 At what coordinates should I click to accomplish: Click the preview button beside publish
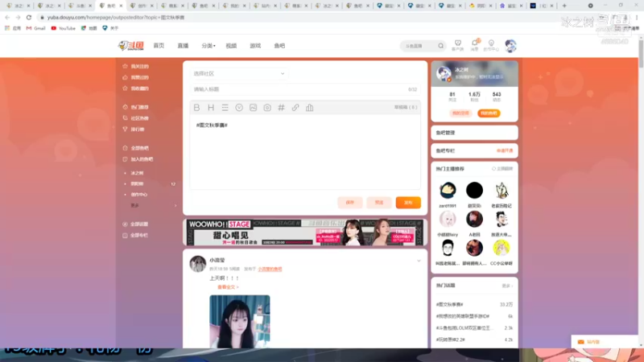379,203
